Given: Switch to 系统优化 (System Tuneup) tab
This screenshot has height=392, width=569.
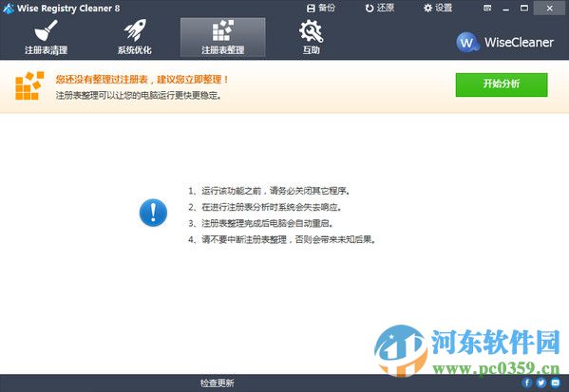Looking at the screenshot, I should [134, 37].
